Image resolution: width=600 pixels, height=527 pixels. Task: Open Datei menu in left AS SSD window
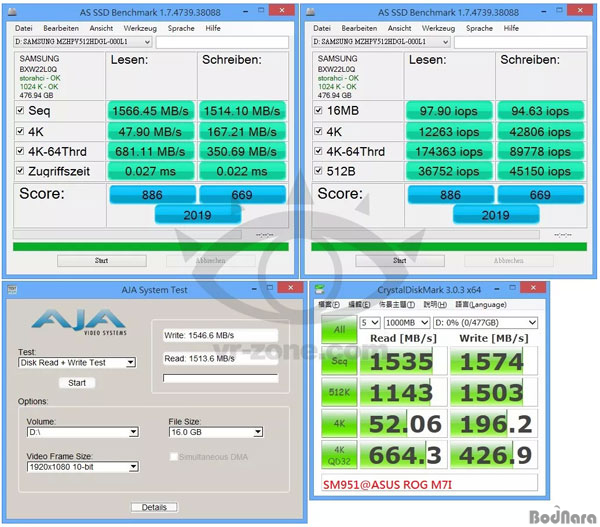(x=24, y=28)
